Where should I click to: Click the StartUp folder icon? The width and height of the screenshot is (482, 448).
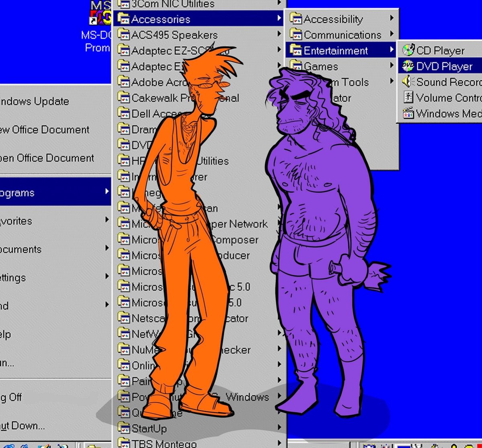(x=123, y=428)
